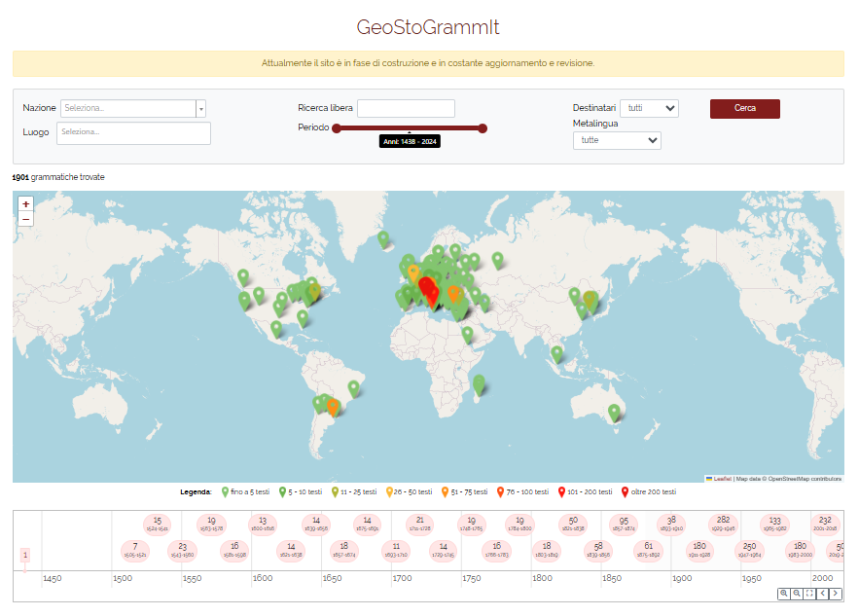Click the Periodo slider track middle
The width and height of the screenshot is (859, 616).
(410, 128)
